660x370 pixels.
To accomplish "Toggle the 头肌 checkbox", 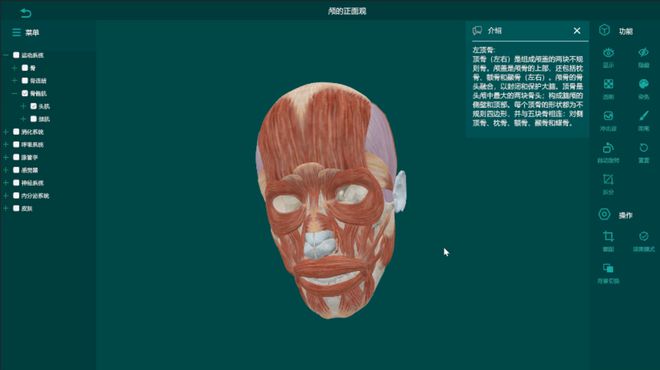I will [34, 106].
